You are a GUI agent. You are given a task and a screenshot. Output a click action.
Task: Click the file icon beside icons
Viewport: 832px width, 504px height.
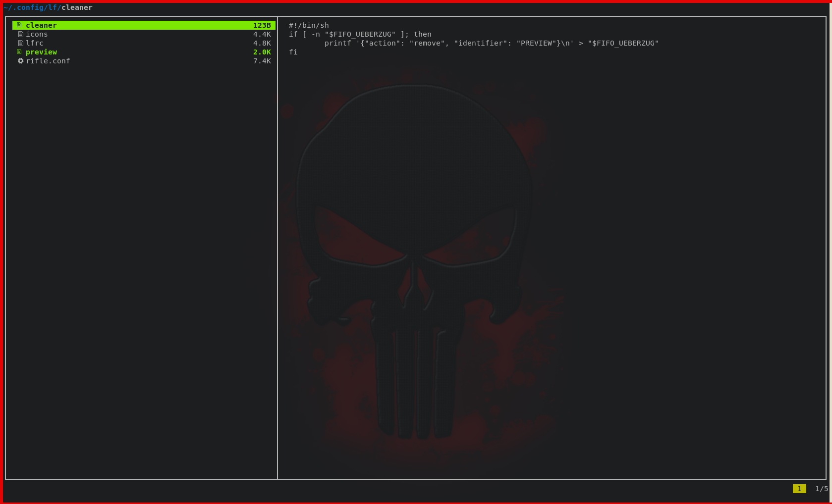(x=21, y=34)
